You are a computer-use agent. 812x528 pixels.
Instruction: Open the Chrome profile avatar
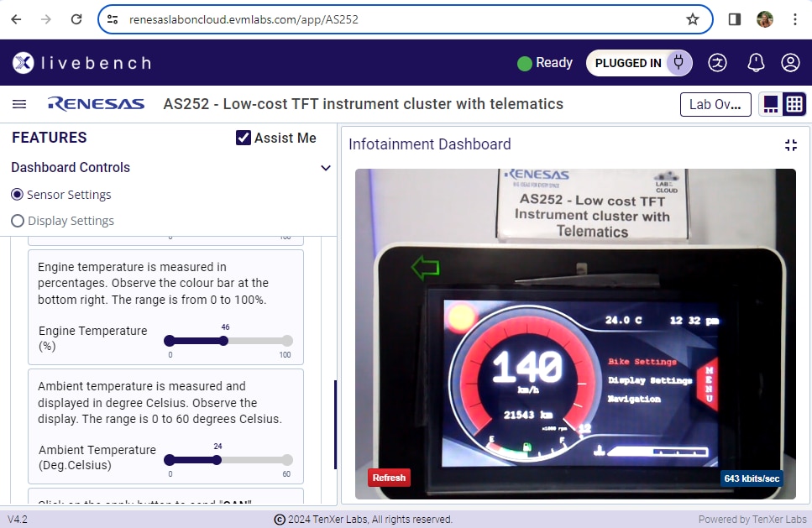(x=765, y=19)
